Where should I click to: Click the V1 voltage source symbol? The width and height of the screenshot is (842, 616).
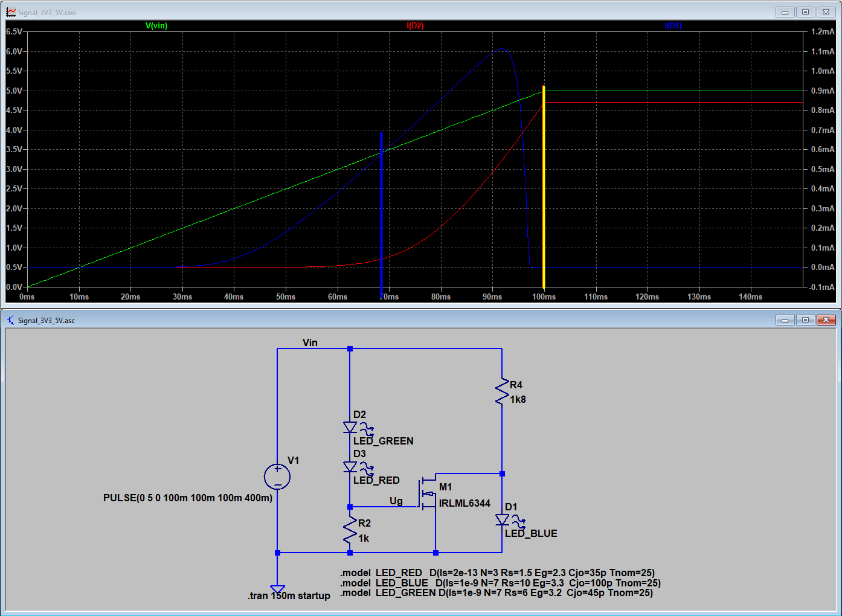click(277, 477)
